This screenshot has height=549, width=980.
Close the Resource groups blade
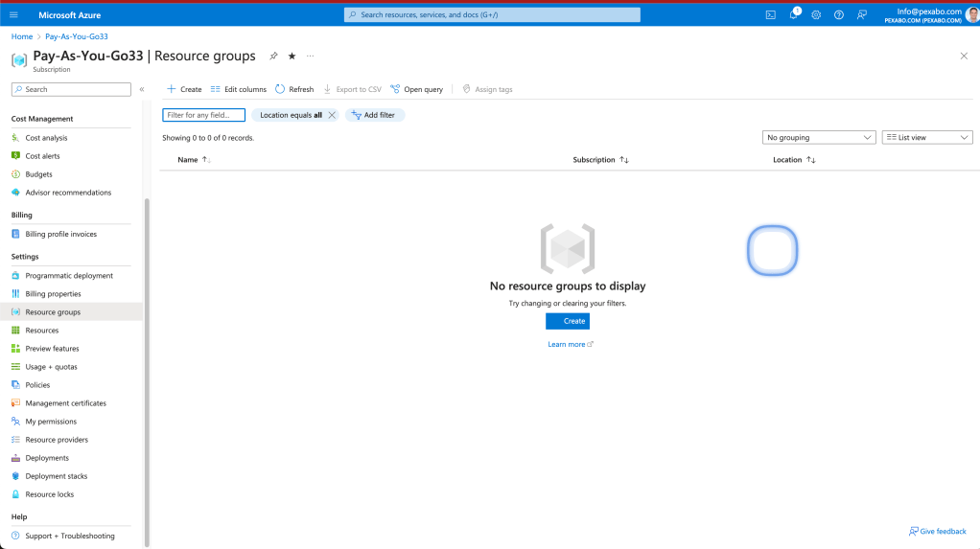pos(964,57)
